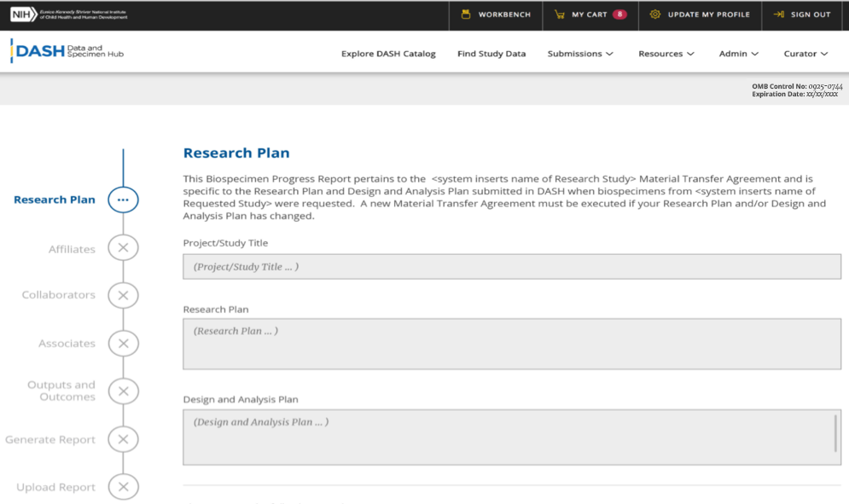This screenshot has height=504, width=849.
Task: Select the Associates step circle
Action: tap(123, 344)
